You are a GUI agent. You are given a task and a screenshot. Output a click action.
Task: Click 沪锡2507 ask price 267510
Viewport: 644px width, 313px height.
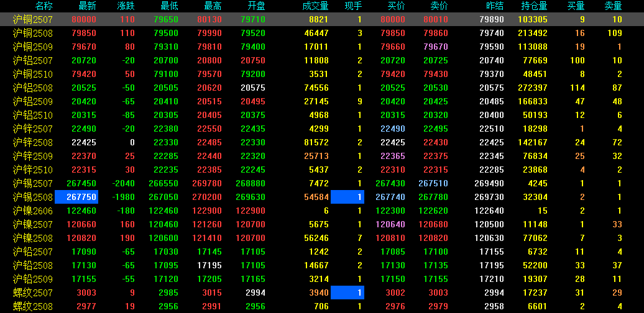(x=433, y=183)
